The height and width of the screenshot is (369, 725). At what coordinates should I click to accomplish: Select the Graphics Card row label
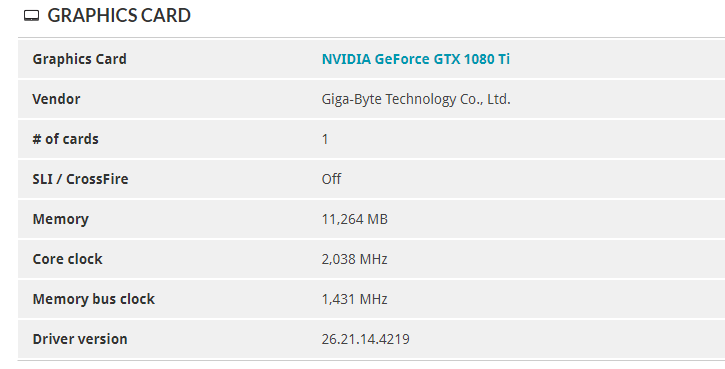(x=80, y=59)
